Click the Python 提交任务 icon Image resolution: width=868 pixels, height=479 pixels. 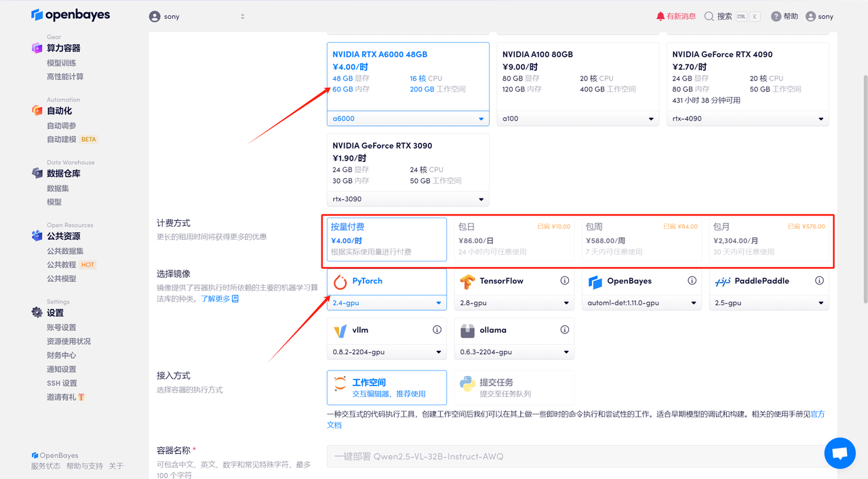coord(467,385)
